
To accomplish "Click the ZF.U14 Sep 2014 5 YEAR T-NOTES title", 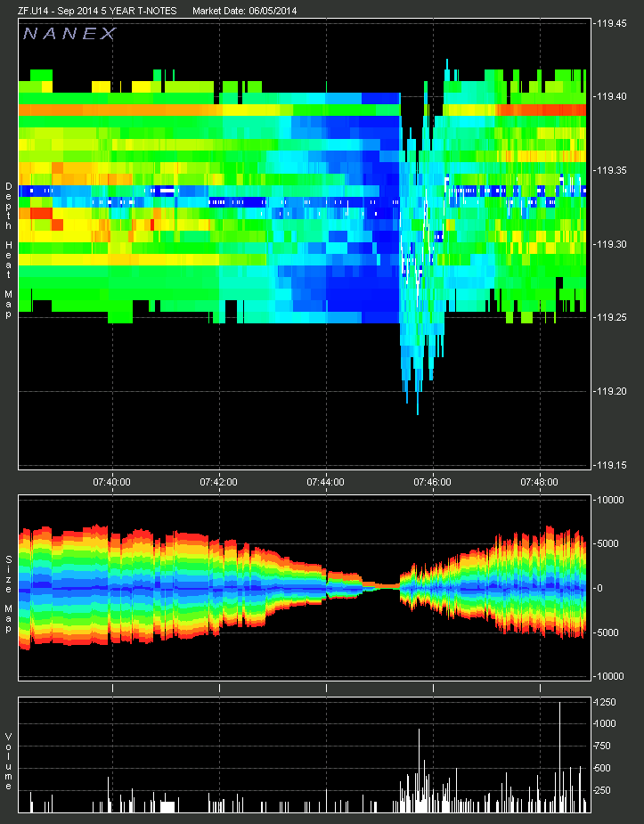I will click(x=97, y=11).
